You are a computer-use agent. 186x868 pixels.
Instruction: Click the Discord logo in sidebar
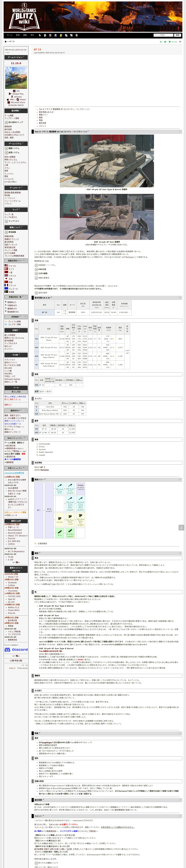tap(16, 650)
